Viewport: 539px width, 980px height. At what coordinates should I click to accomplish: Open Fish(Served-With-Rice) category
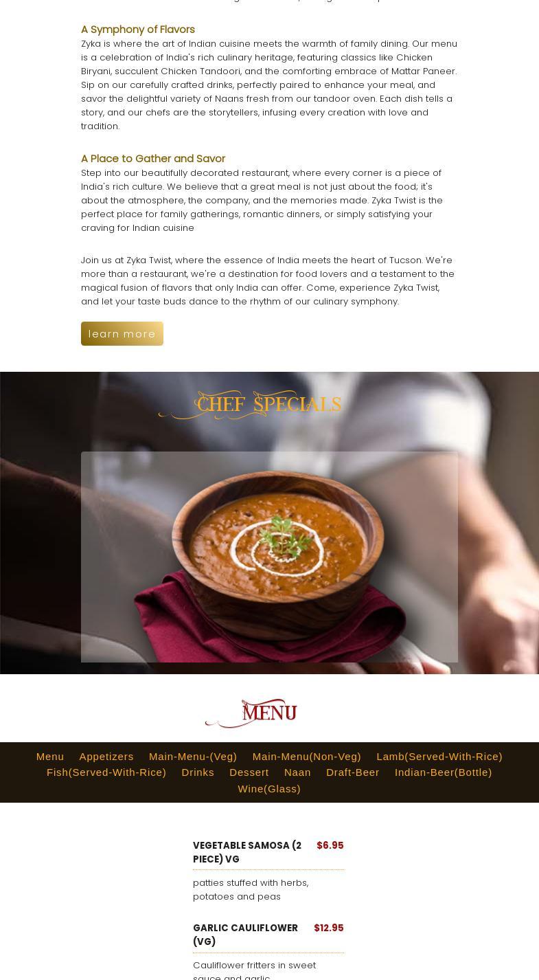pos(106,772)
